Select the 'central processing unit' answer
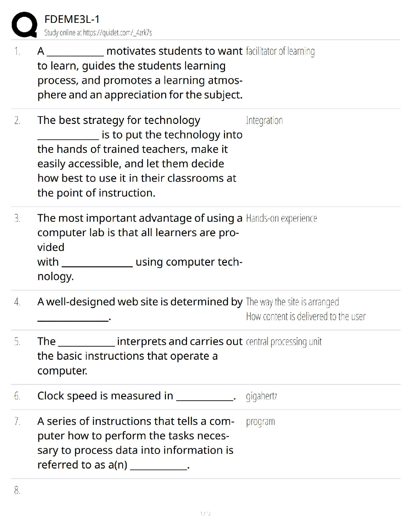This screenshot has height=532, width=411. coord(284,342)
